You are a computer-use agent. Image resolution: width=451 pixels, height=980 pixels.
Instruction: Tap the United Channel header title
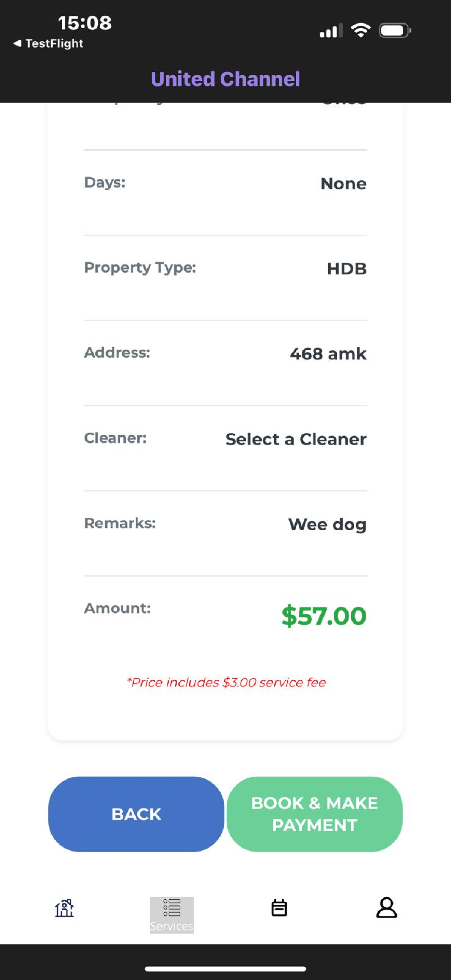point(225,79)
